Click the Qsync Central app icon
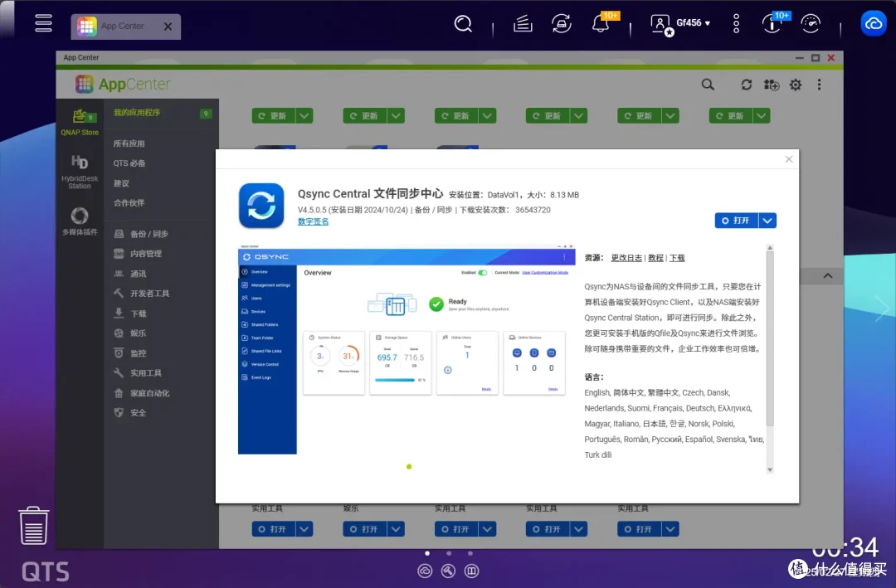This screenshot has width=896, height=588. [261, 206]
